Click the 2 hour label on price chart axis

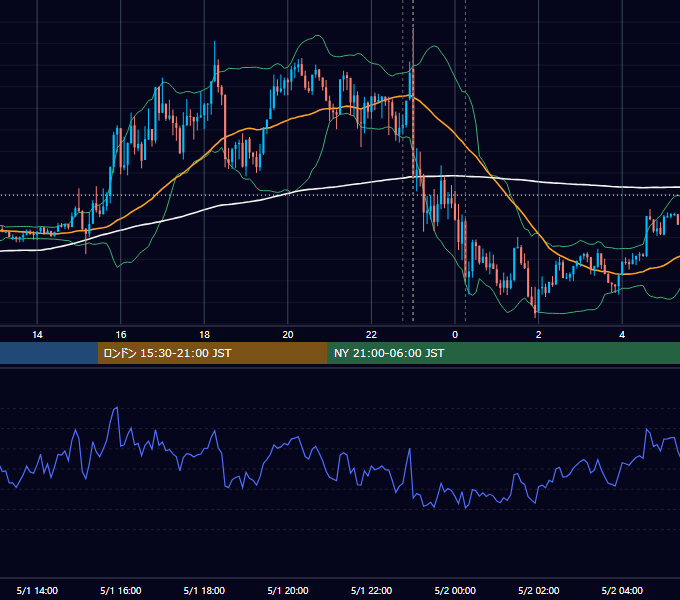tap(539, 335)
